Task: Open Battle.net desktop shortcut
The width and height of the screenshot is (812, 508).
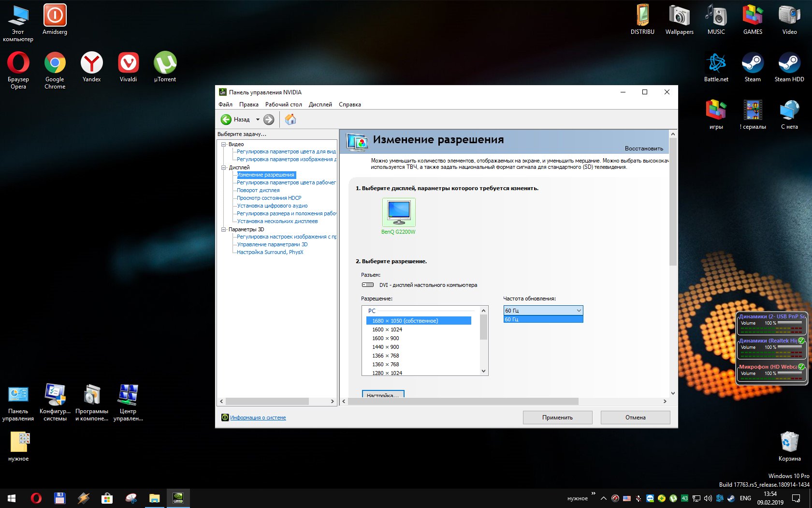Action: (716, 67)
